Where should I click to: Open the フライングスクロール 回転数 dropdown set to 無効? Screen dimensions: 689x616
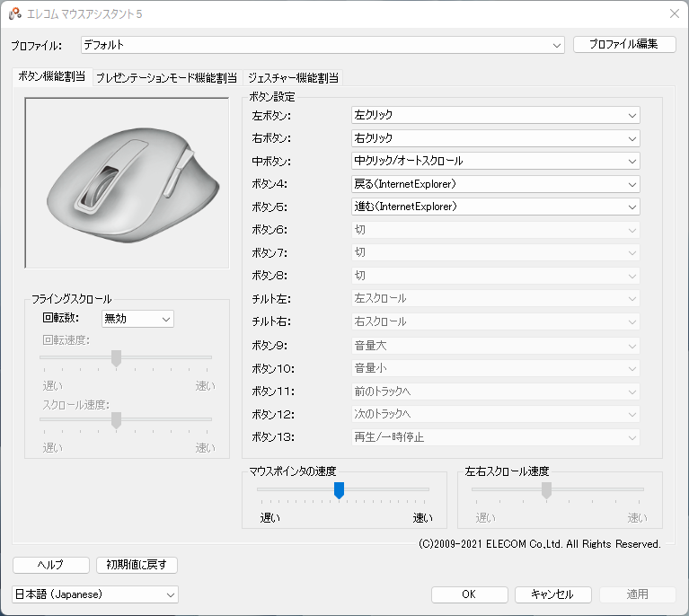point(137,319)
